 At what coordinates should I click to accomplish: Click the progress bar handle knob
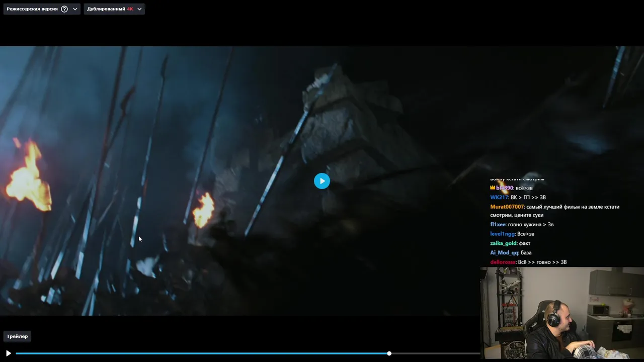point(389,353)
